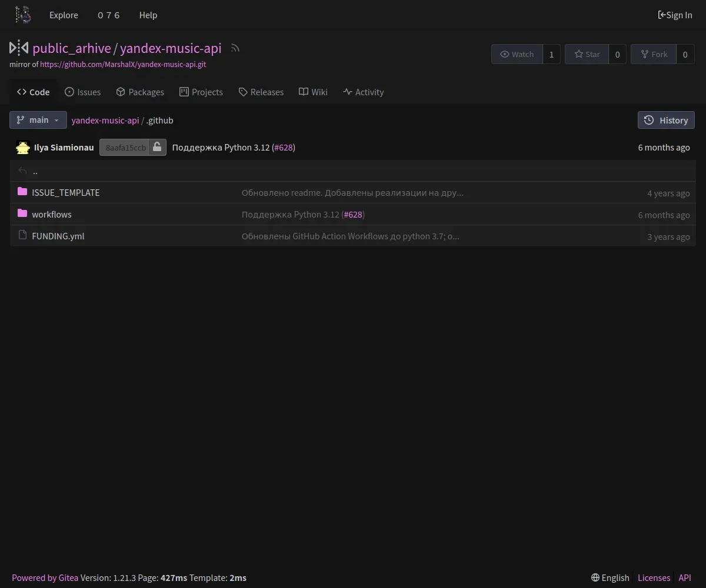706x588 pixels.
Task: Change language from English
Action: (x=610, y=577)
